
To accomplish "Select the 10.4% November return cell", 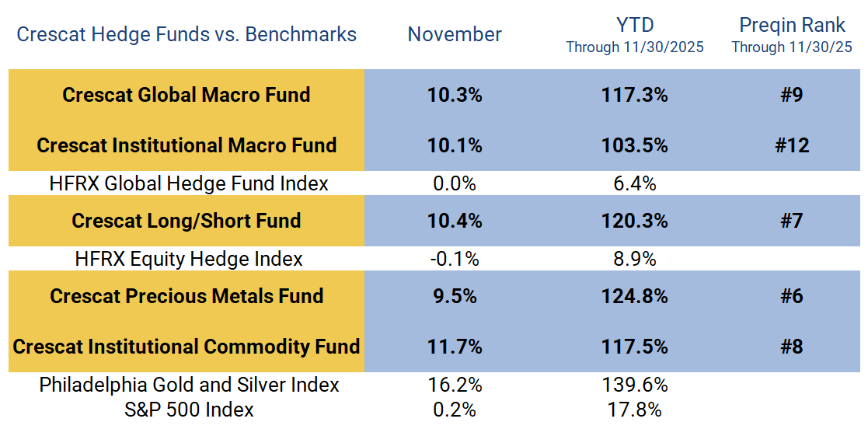I will coord(455,221).
